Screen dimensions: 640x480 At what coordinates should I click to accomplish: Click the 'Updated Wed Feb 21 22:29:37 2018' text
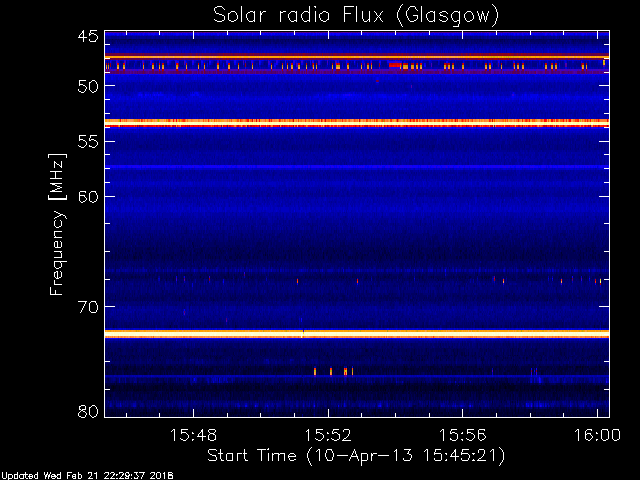coord(87,476)
